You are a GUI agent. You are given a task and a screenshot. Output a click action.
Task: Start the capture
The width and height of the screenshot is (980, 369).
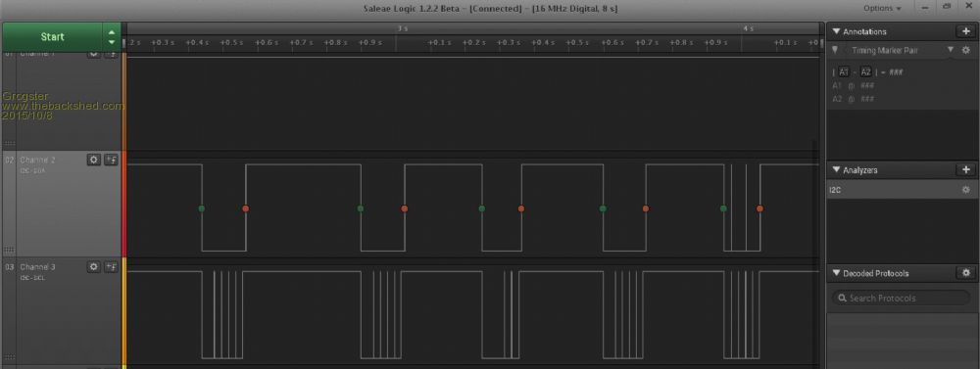53,37
